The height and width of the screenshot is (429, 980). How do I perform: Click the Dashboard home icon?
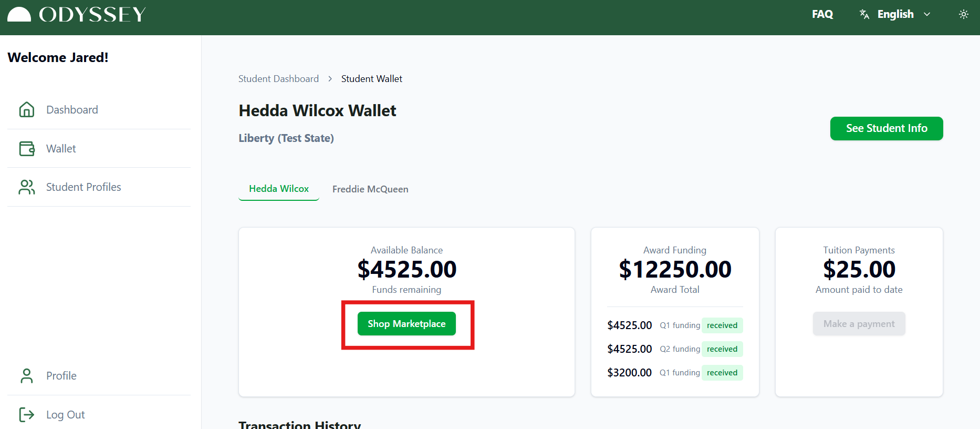click(x=27, y=109)
